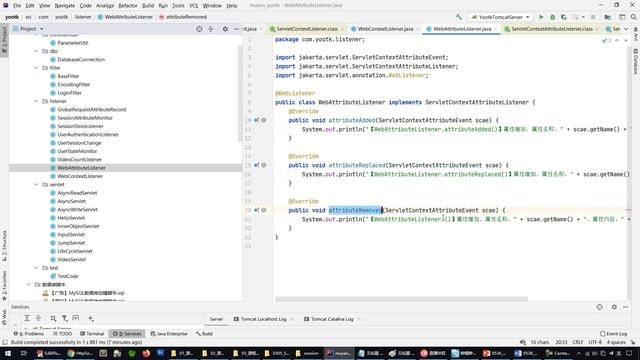Screen dimensions: 640x360
Task: Click Firefox icon in taskbar
Action: 146,353
